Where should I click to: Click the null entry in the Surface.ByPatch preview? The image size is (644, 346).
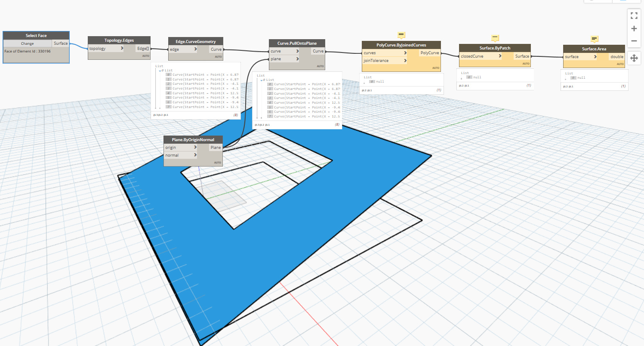[477, 77]
